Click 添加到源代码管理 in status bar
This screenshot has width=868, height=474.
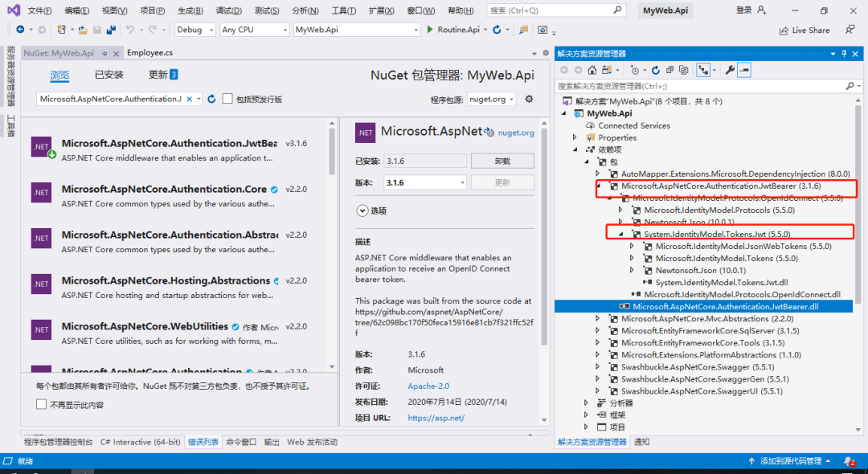pos(789,460)
